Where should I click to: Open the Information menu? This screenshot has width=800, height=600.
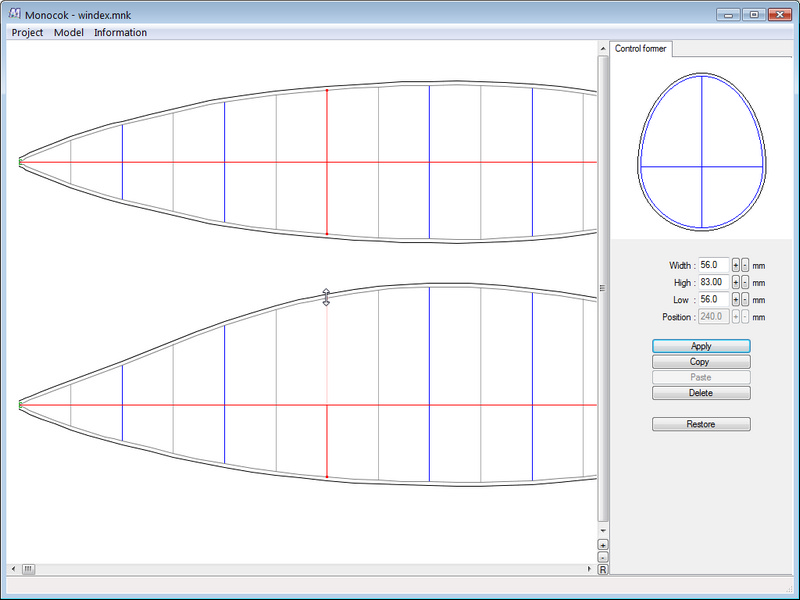tap(120, 32)
